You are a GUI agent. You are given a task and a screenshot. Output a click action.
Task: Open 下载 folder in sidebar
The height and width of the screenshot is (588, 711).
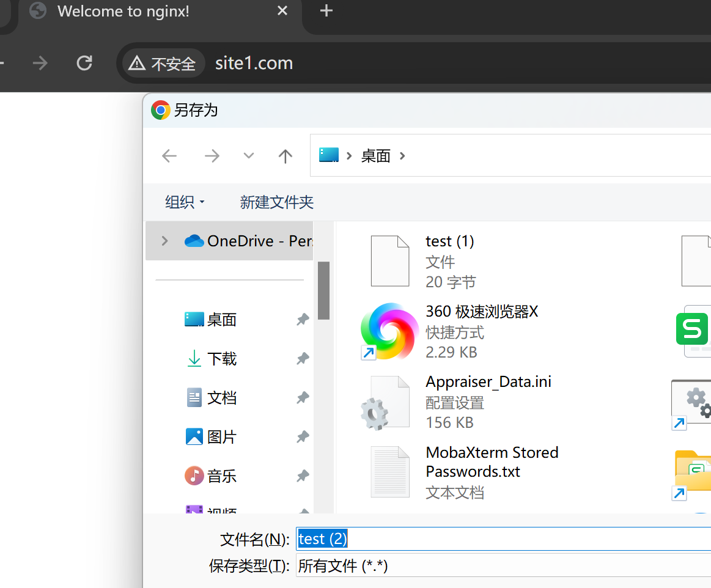221,359
